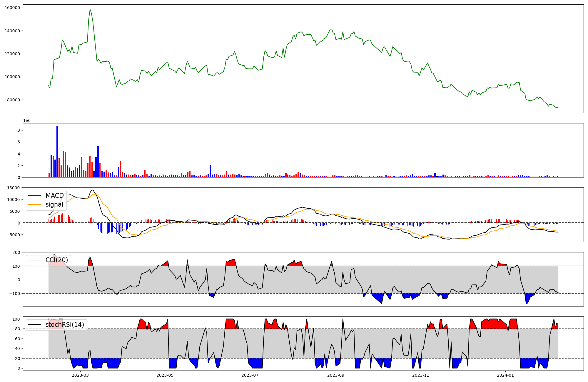Click the 2023-09 date label
The width and height of the screenshot is (588, 382).
(x=336, y=375)
